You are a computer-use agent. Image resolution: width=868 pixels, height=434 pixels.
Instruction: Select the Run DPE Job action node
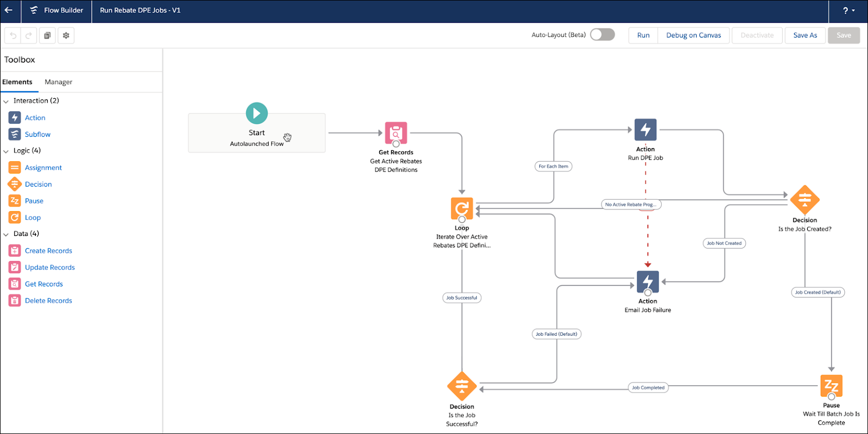(646, 130)
